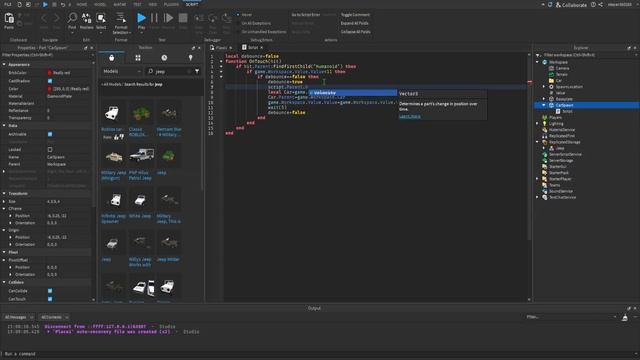
Task: Expand the SpawnLocation node in Explorer
Action: (x=544, y=87)
